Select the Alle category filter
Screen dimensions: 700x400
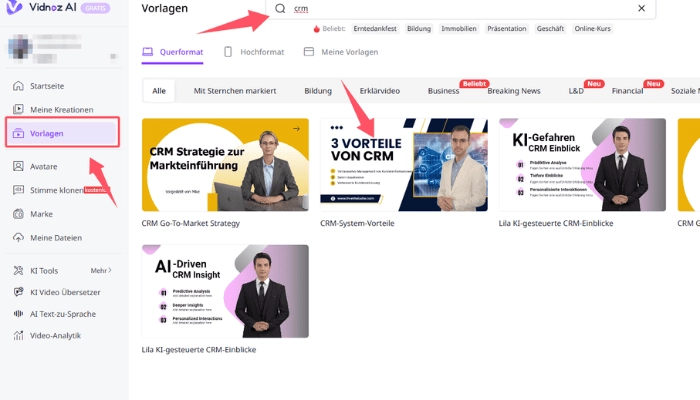pyautogui.click(x=159, y=91)
